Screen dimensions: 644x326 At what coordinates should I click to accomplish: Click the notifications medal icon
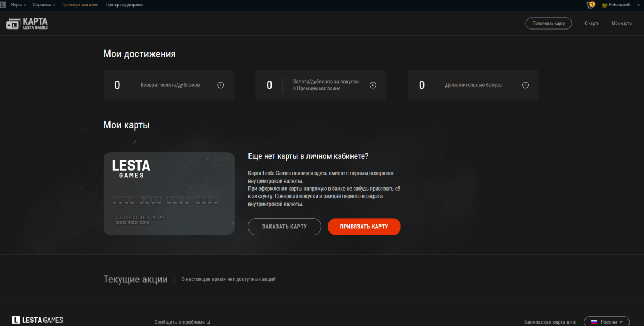pos(591,4)
